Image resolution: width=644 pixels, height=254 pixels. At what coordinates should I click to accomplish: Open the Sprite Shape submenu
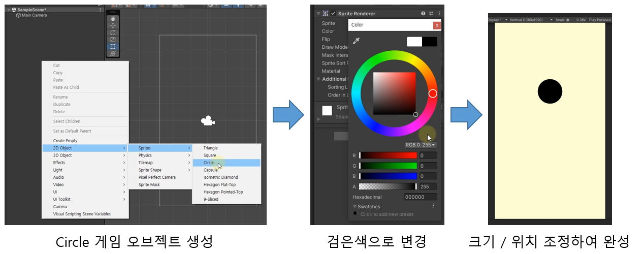(159, 170)
